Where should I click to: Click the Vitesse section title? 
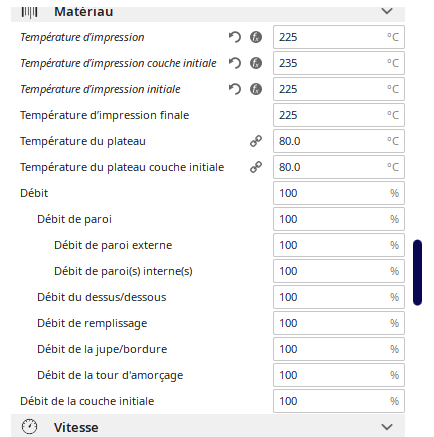pyautogui.click(x=76, y=427)
